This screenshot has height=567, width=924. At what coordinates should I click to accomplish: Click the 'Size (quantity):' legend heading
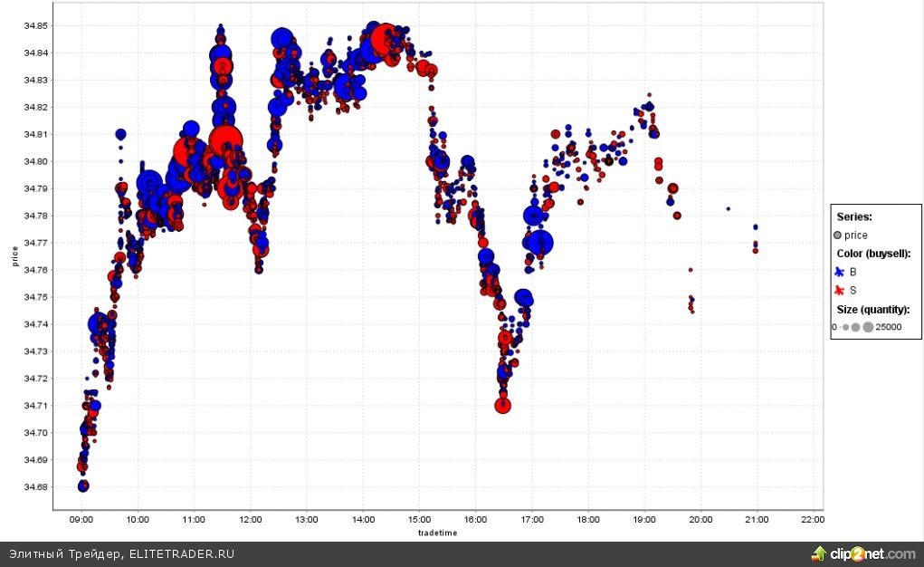pos(873,309)
